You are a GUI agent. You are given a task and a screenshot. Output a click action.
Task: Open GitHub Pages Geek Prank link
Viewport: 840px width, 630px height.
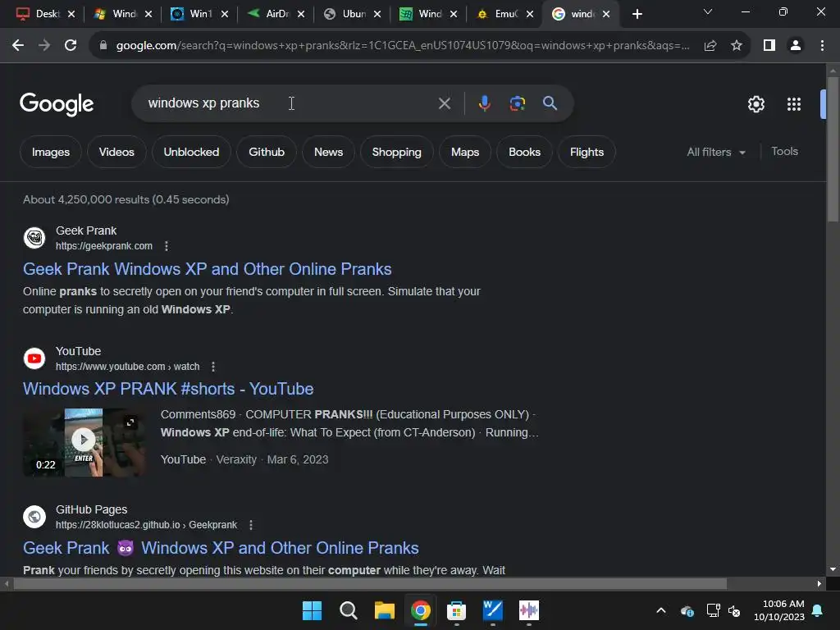pos(221,548)
